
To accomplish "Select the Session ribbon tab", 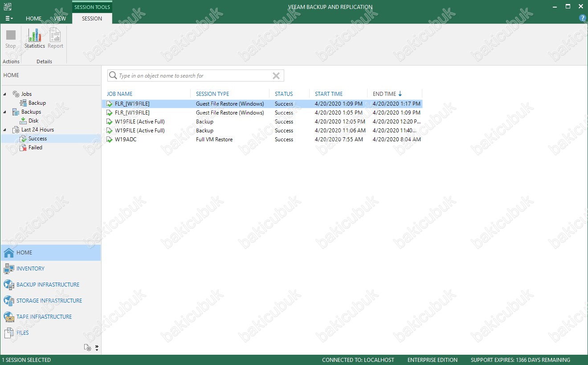I will (92, 19).
